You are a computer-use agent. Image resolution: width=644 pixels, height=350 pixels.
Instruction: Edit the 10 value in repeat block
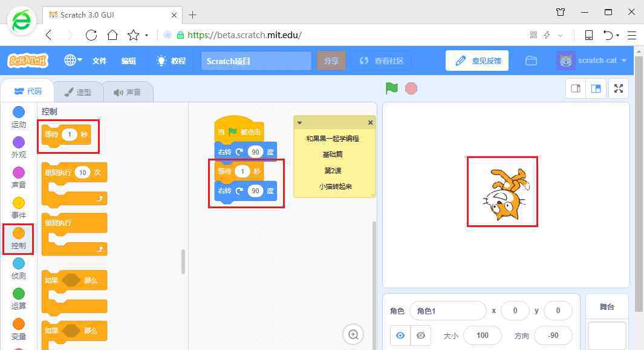pos(83,173)
